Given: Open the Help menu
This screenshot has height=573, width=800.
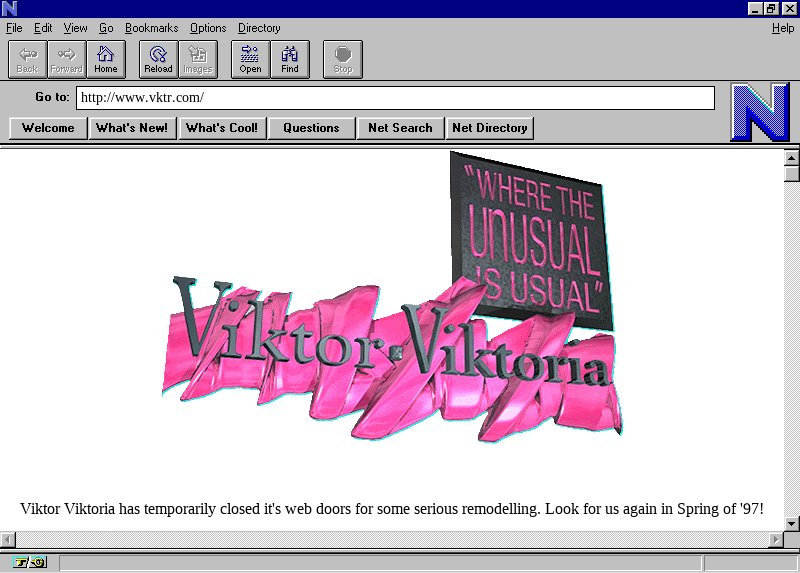Looking at the screenshot, I should pos(782,28).
